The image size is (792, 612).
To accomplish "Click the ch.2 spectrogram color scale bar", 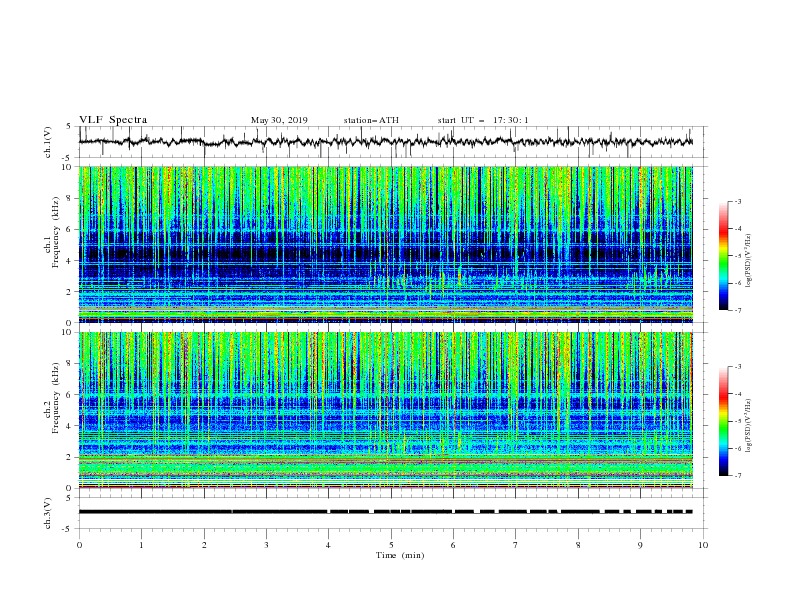I will (x=723, y=421).
